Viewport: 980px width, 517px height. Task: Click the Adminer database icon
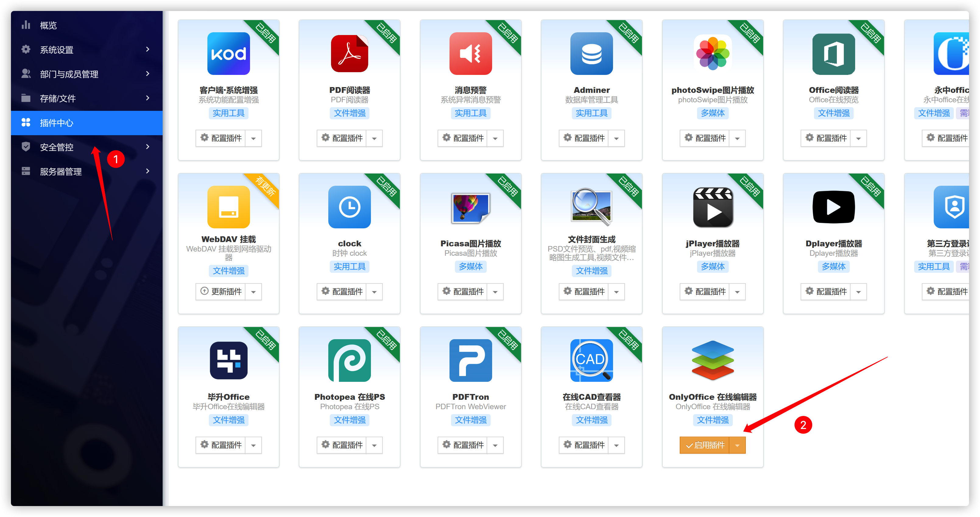tap(591, 54)
